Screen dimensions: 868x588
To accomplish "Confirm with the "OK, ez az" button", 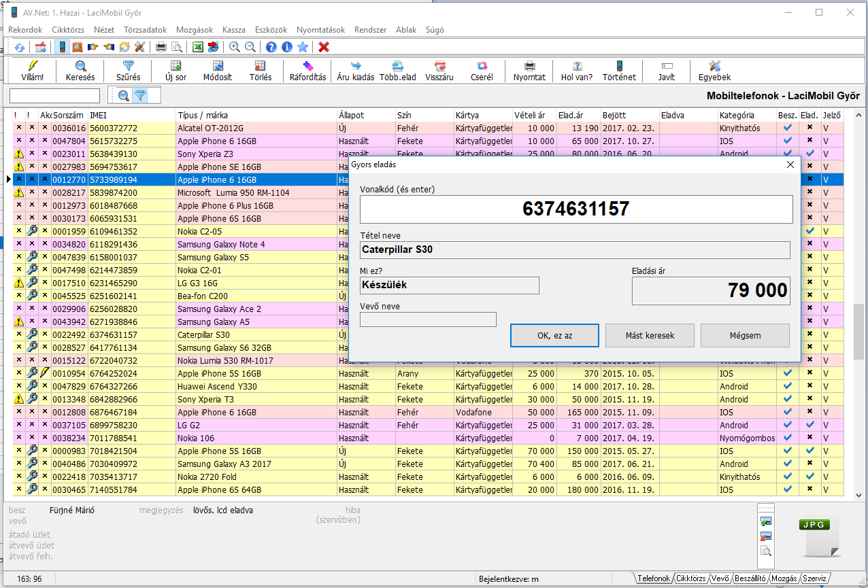I will (554, 335).
